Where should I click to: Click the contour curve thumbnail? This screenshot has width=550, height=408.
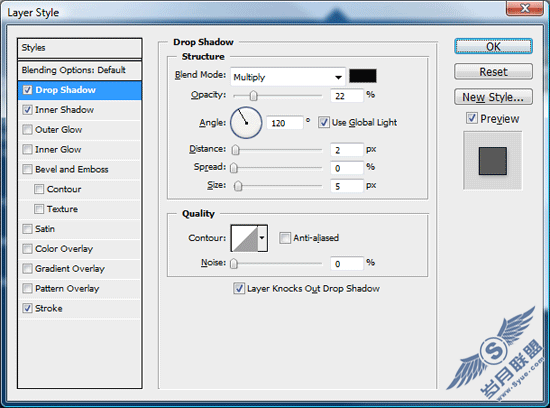pos(244,238)
